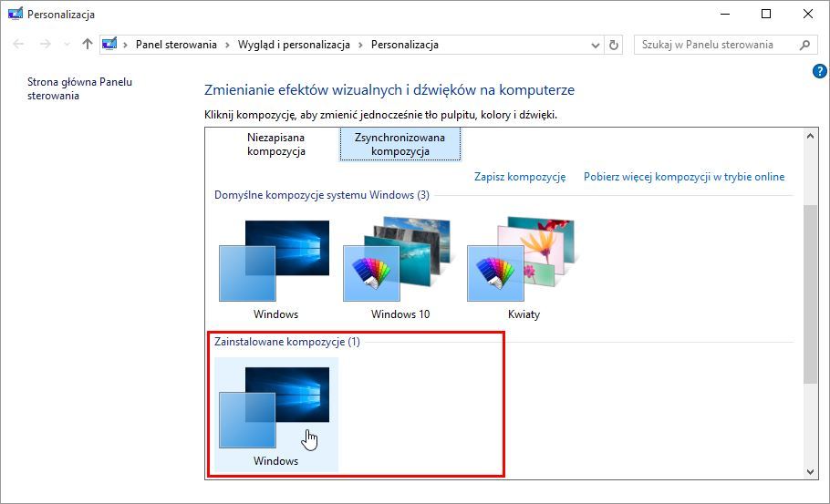Click the theme list scrollbar thumb
The image size is (830, 504).
(x=810, y=293)
